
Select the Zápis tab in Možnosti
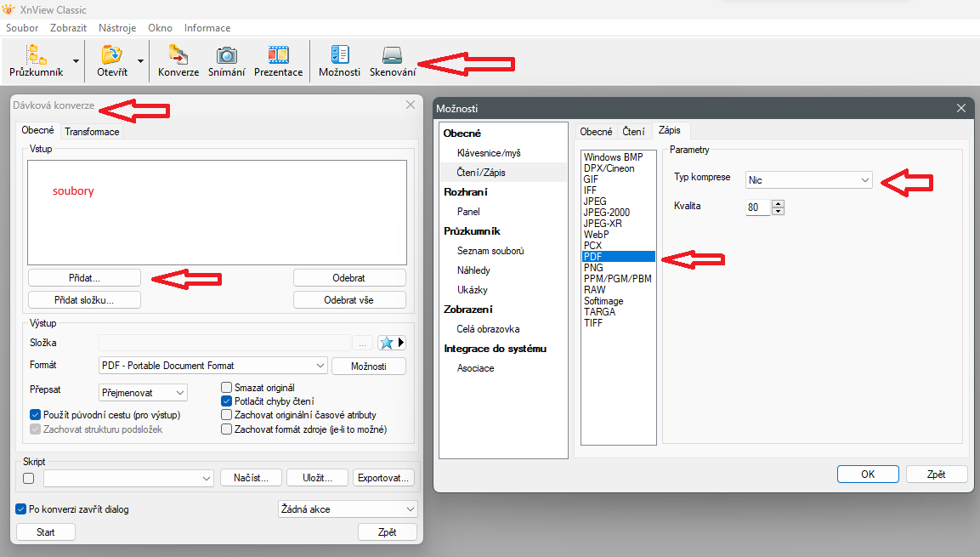670,130
